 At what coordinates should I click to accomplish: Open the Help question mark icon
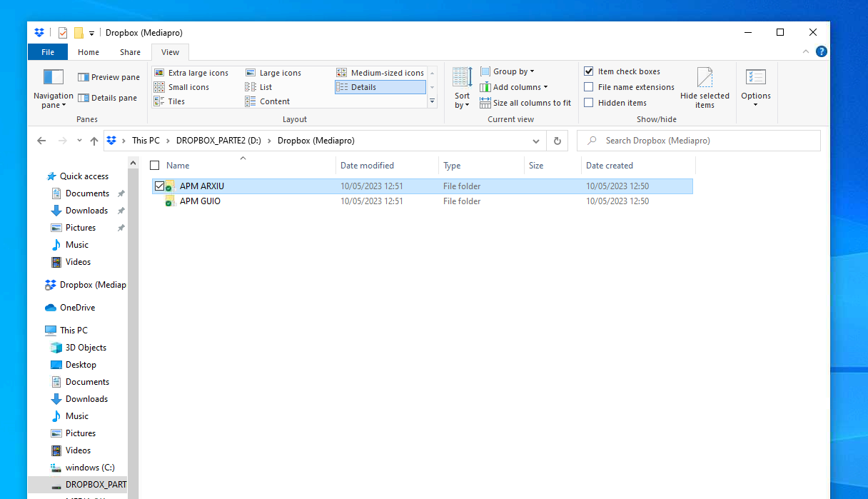821,51
